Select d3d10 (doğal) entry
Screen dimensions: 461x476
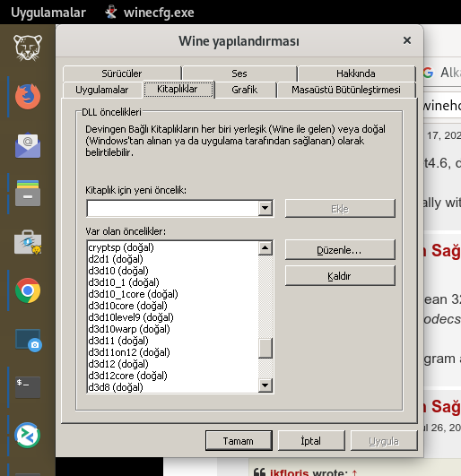click(172, 271)
